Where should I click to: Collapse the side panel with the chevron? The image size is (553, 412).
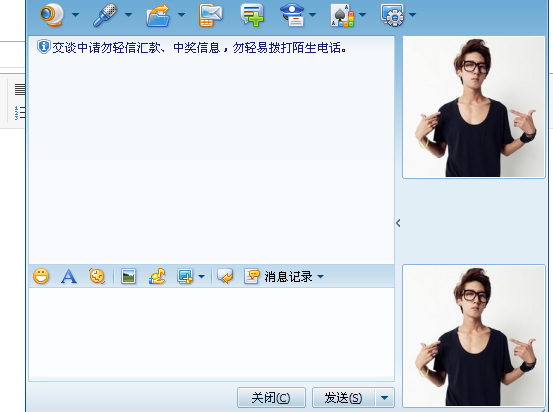coord(398,223)
